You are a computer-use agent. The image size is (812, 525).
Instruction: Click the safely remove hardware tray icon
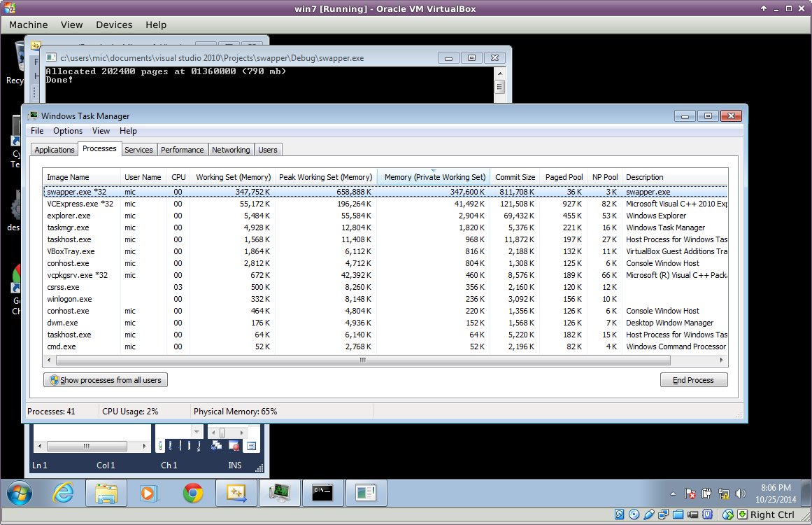click(x=706, y=494)
